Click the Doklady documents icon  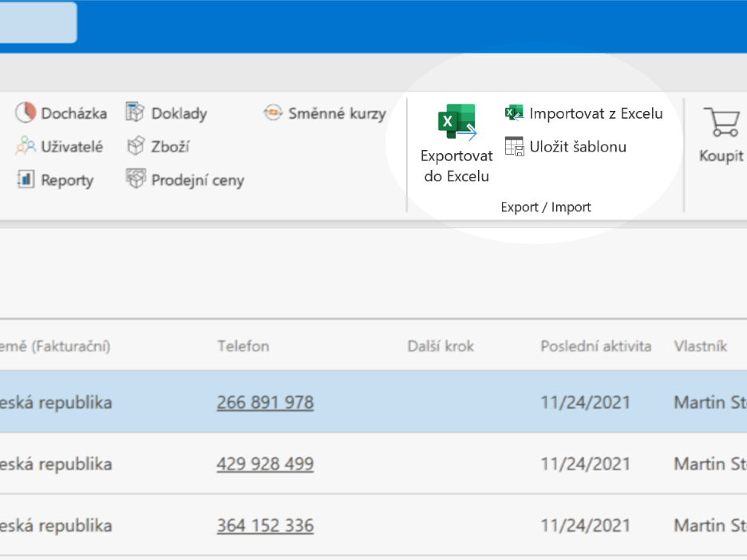click(135, 112)
